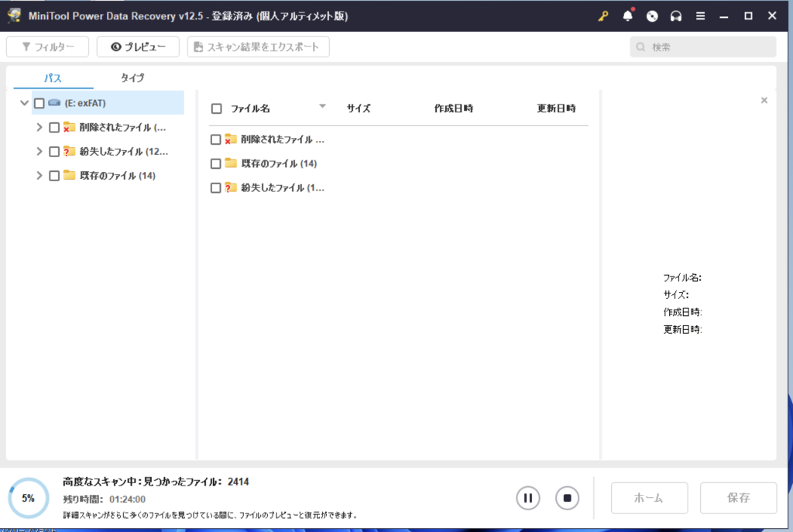The image size is (793, 532).
Task: Click 残り時間 01:24:00 status text
Action: tap(105, 499)
